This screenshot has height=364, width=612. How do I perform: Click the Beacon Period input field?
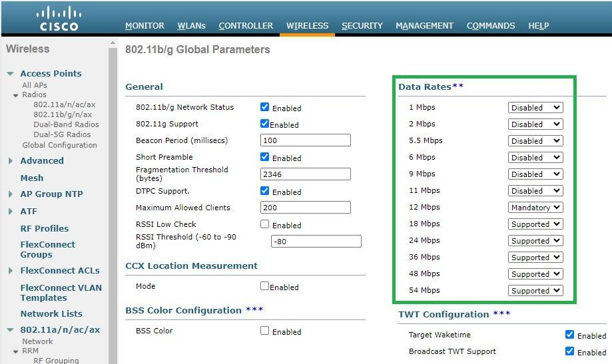click(306, 140)
